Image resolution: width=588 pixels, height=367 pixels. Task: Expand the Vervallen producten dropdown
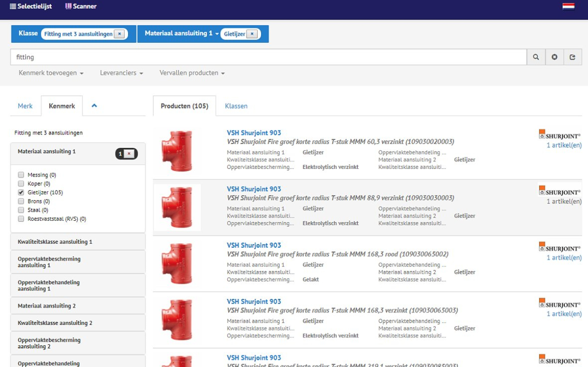(x=192, y=73)
